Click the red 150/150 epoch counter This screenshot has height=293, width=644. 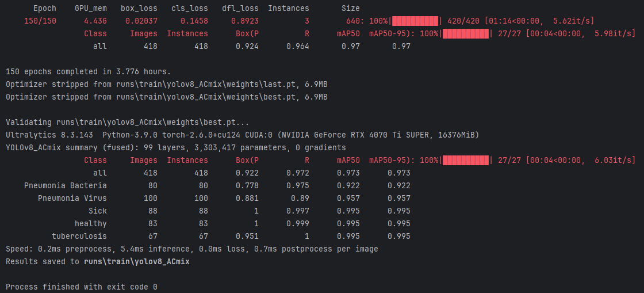40,21
